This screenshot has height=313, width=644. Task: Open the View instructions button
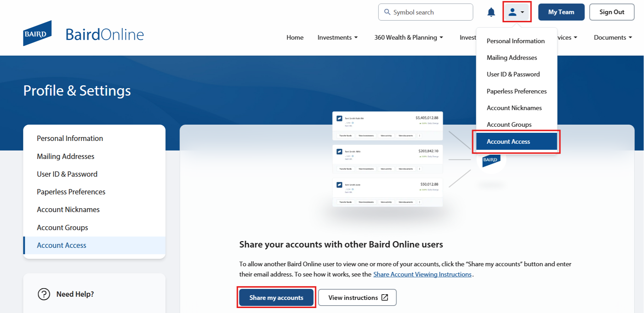pos(357,297)
